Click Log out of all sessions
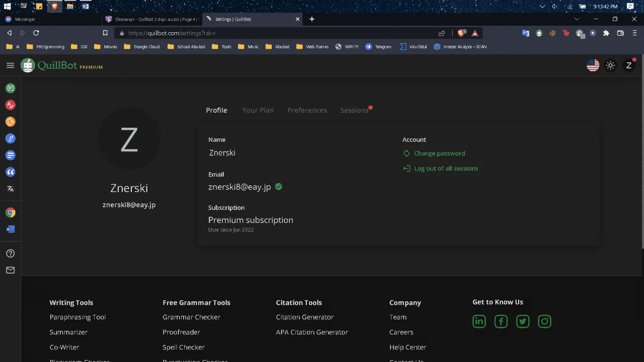This screenshot has width=644, height=362. [x=441, y=168]
